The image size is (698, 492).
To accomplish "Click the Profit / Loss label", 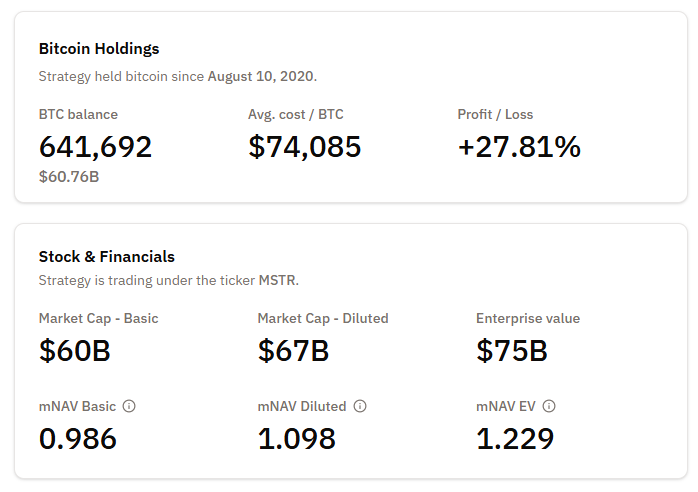I will pyautogui.click(x=497, y=114).
